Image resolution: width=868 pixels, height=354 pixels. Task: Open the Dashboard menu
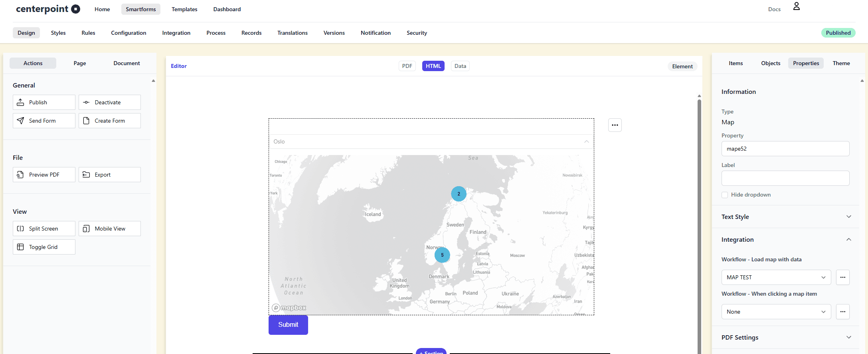click(x=227, y=9)
